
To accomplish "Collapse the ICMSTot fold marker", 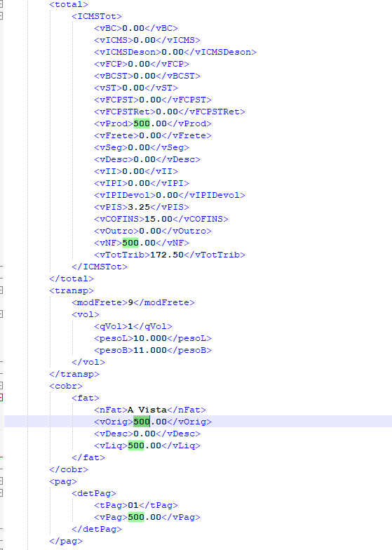I will coord(1,16).
